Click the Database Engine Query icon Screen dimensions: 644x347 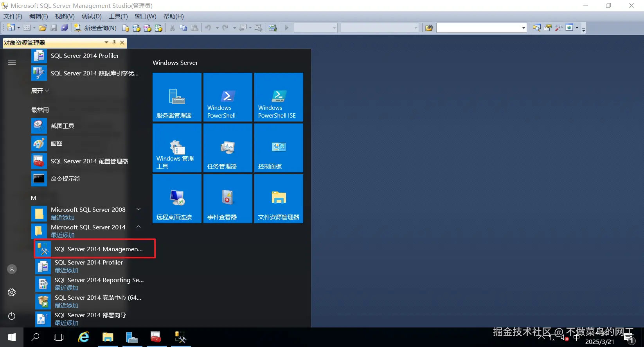click(x=126, y=28)
